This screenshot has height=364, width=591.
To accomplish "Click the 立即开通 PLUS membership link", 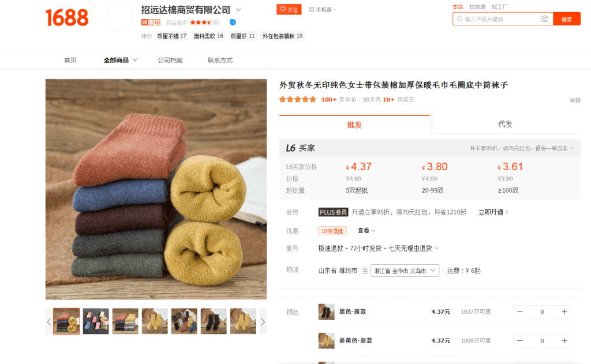I will (x=493, y=212).
